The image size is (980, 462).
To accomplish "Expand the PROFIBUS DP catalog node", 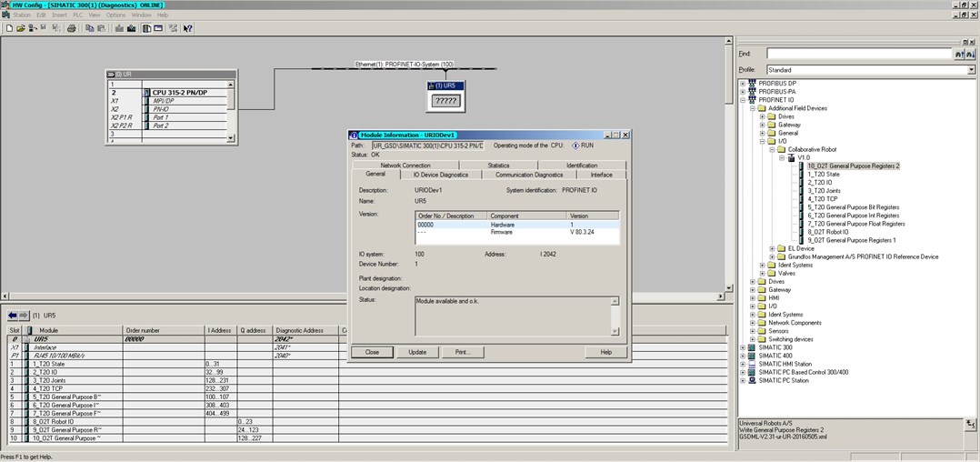I will click(743, 84).
